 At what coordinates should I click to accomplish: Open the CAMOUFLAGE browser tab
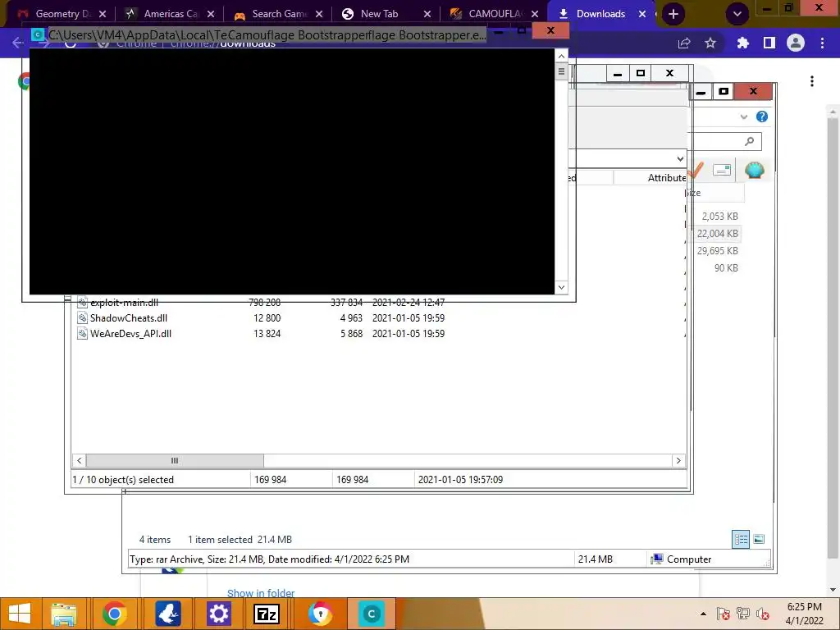click(x=492, y=14)
